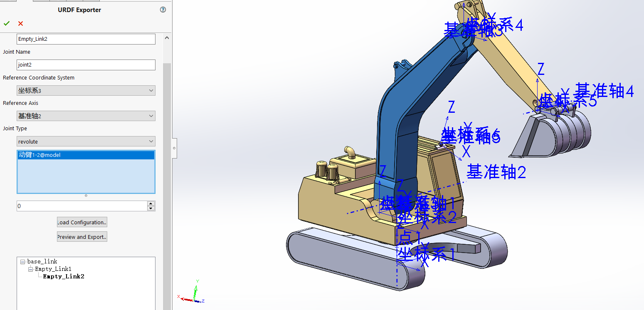Click the 基准轴4 axis label in the viewport
The image size is (644, 310).
(605, 91)
